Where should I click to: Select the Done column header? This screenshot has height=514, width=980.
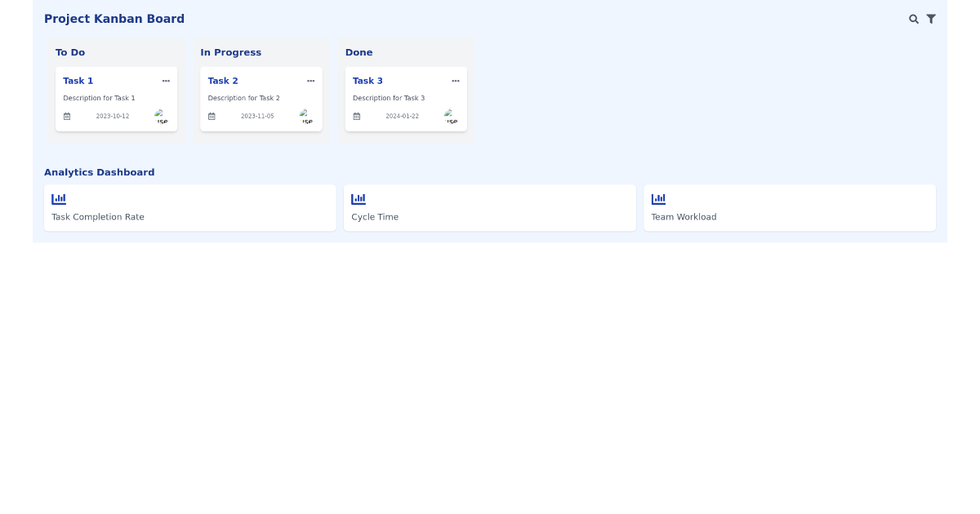[x=359, y=51]
